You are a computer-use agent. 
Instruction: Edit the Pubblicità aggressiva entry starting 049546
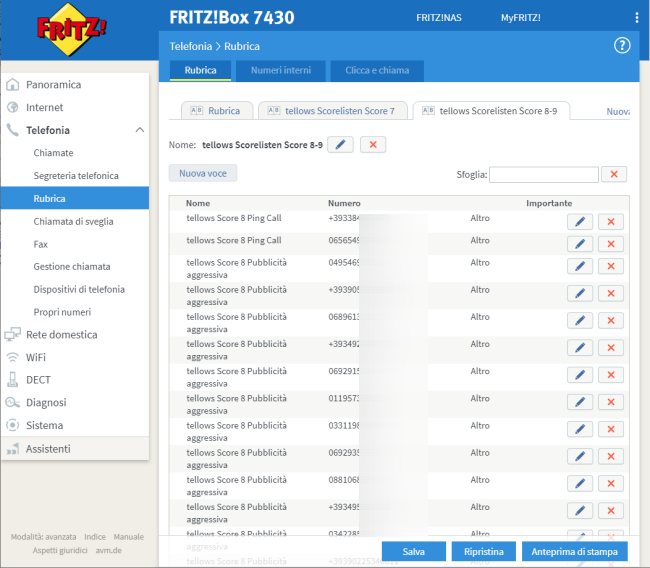(580, 266)
